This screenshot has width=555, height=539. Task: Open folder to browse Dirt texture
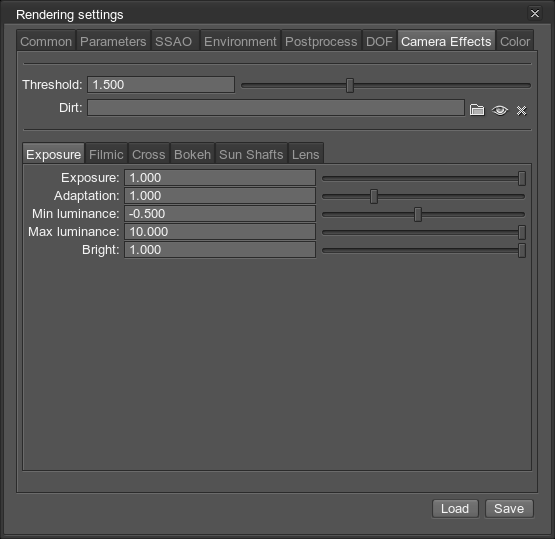point(477,110)
